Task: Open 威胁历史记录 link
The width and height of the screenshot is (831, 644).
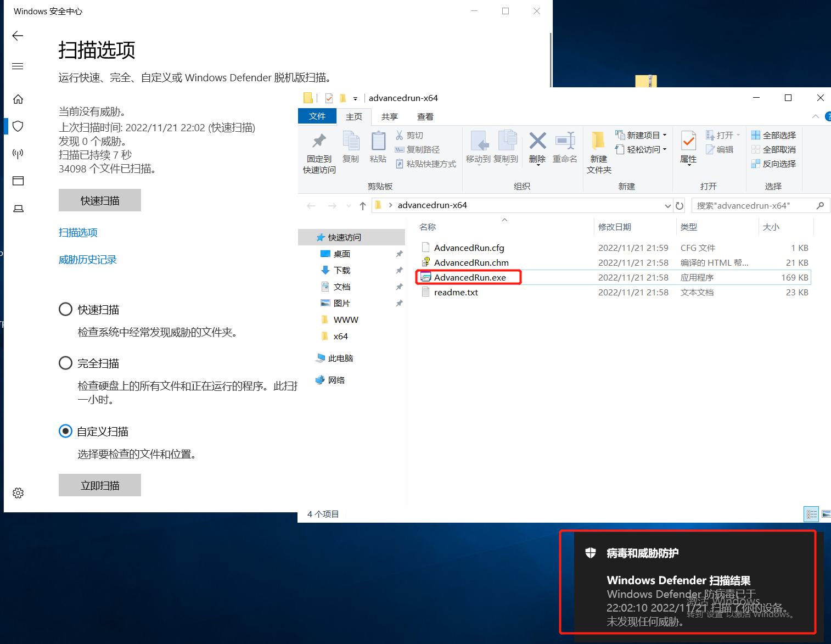Action: pos(87,259)
